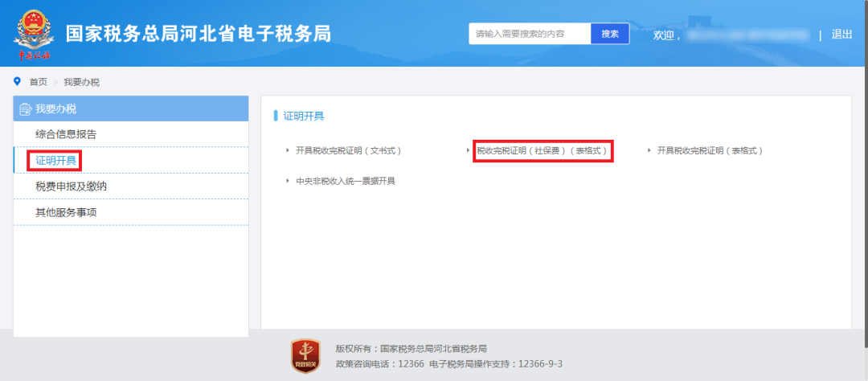Viewport: 868px width, 381px height.
Task: Click the site title 国家税务总局河北省电子税务局
Action: (x=199, y=34)
